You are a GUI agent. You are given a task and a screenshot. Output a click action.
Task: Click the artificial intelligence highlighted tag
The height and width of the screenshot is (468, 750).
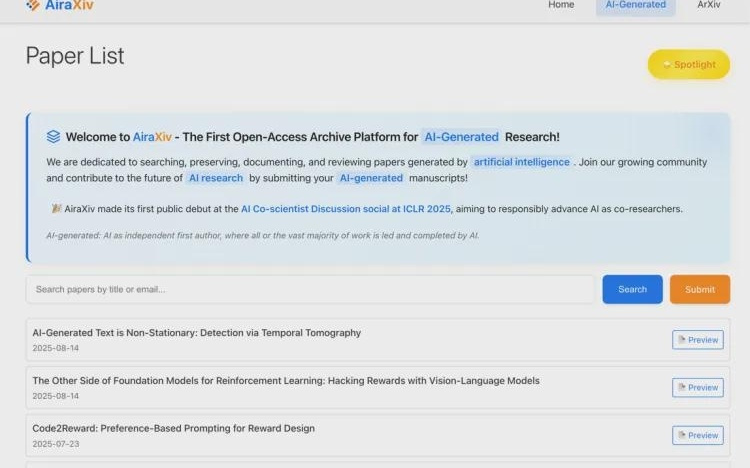[521, 162]
